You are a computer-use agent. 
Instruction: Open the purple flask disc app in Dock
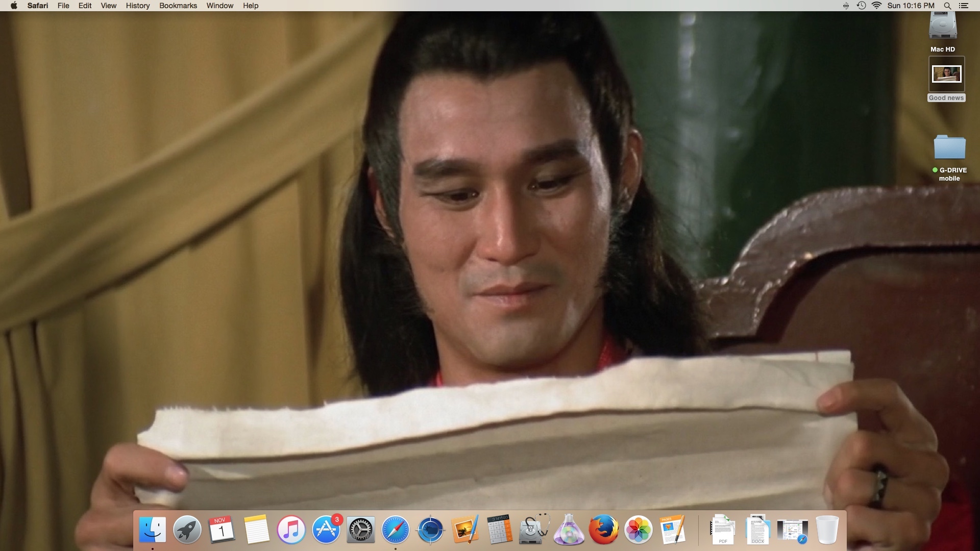(569, 530)
